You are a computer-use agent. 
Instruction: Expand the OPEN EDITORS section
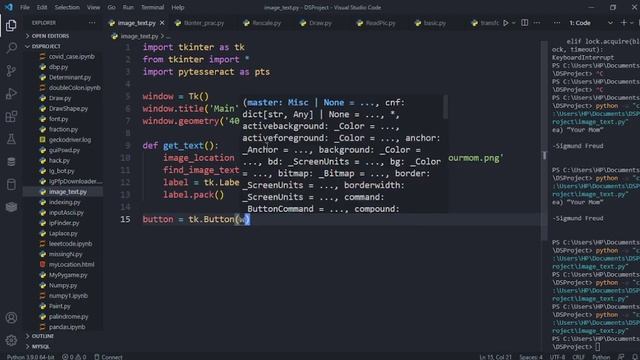50,36
